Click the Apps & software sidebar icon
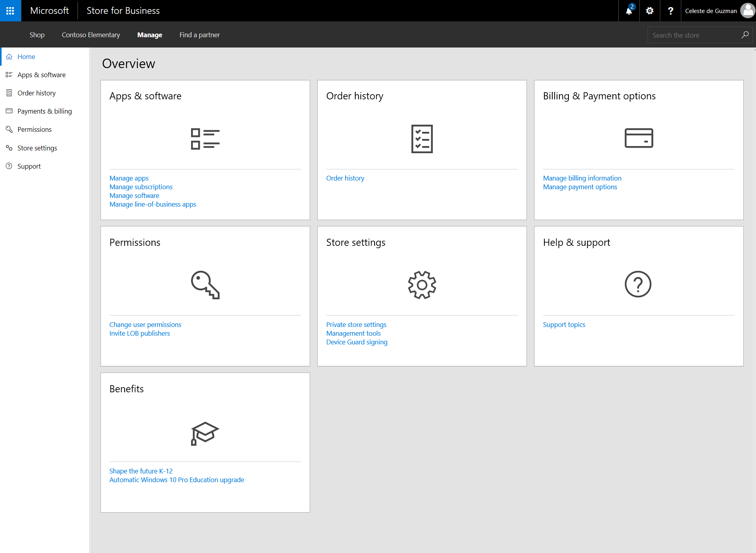756x553 pixels. (9, 75)
